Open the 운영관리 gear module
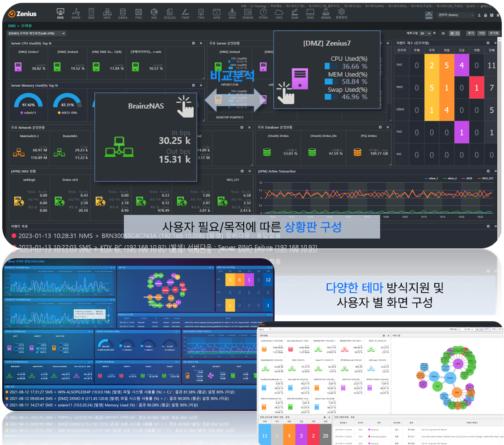The width and height of the screenshot is (504, 445). pyautogui.click(x=341, y=14)
